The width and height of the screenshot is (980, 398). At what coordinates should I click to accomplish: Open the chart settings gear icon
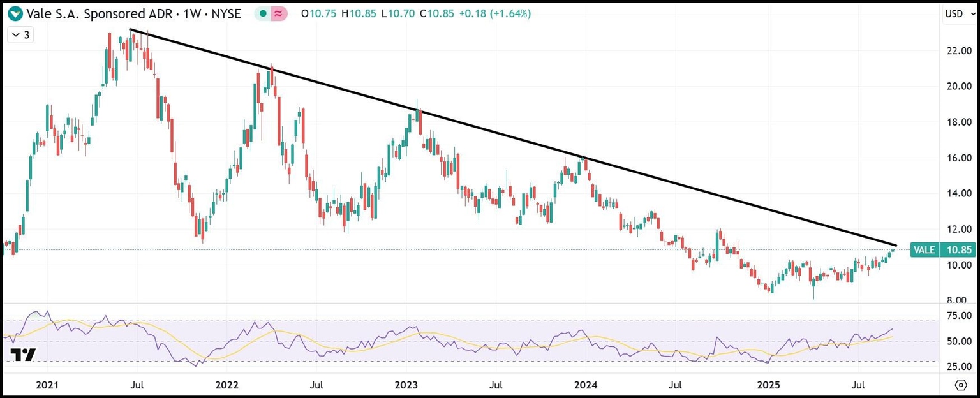961,385
